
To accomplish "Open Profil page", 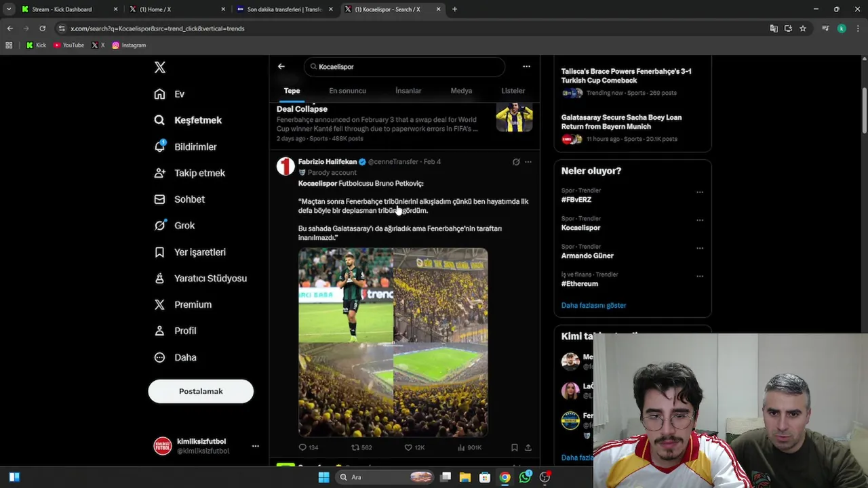I will (175, 331).
